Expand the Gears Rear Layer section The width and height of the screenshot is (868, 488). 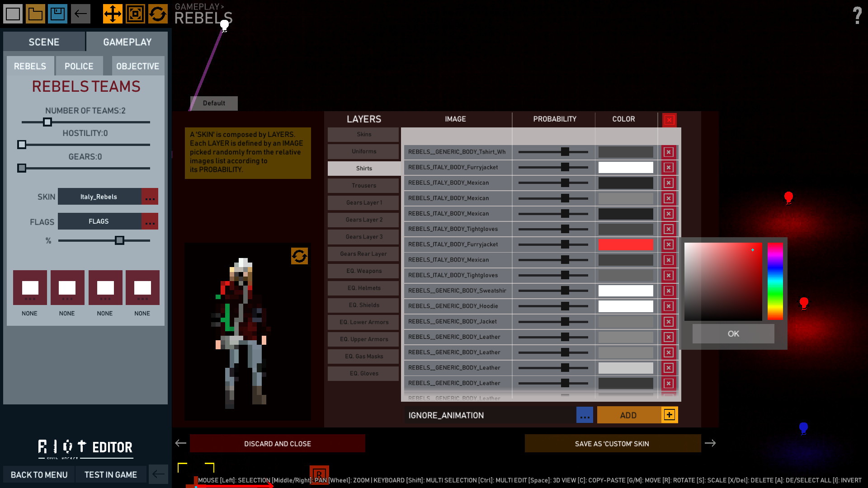click(x=363, y=254)
